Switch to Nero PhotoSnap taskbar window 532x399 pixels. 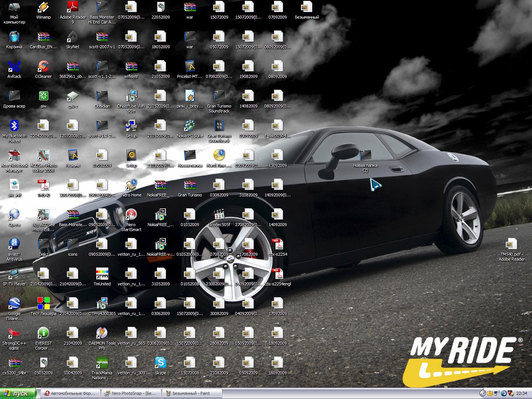coord(131,393)
